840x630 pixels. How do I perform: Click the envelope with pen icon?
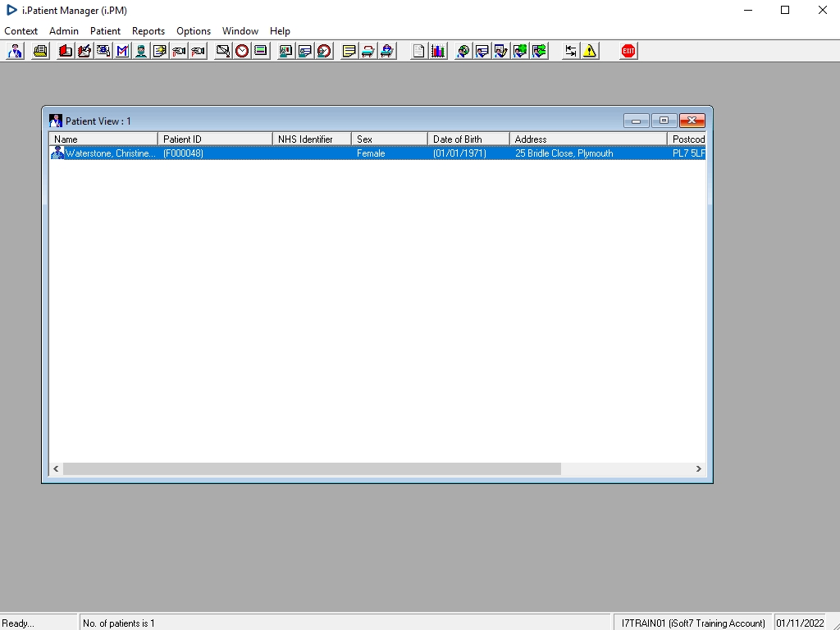click(x=223, y=51)
